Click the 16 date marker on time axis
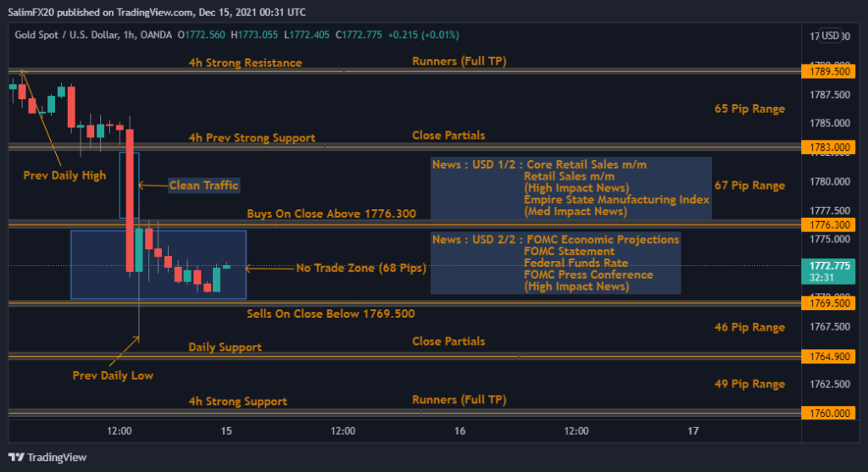 coord(459,431)
